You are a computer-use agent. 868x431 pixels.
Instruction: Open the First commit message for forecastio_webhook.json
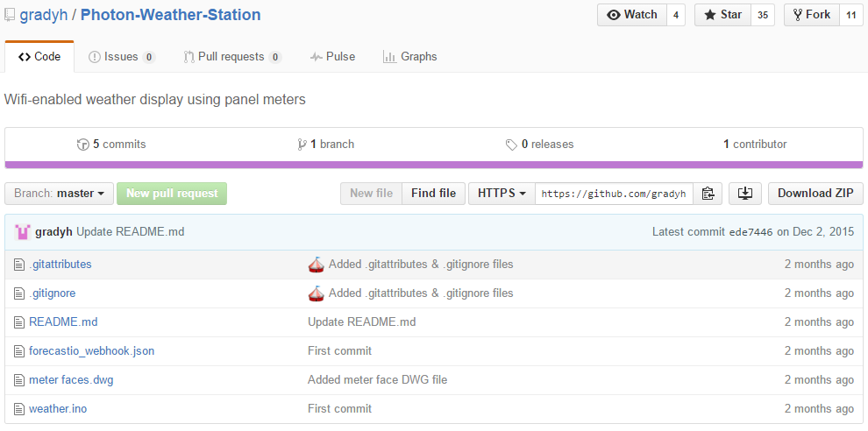point(340,350)
